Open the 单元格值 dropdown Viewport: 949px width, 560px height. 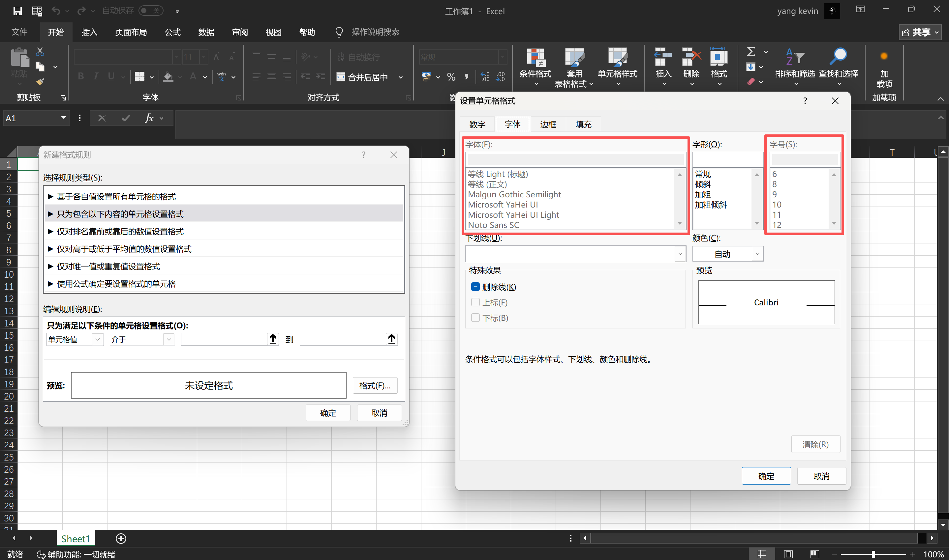point(97,339)
